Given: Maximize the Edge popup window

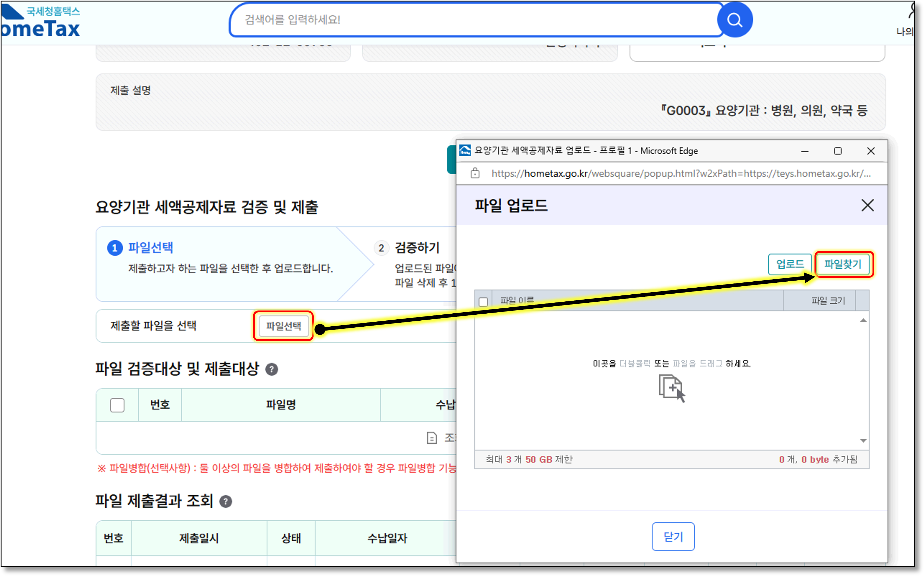Looking at the screenshot, I should pyautogui.click(x=838, y=151).
